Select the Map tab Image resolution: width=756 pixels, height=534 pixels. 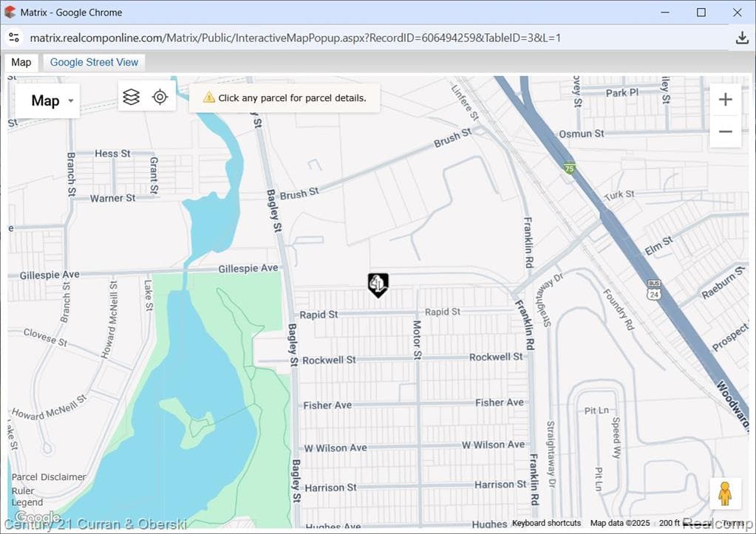pyautogui.click(x=21, y=62)
